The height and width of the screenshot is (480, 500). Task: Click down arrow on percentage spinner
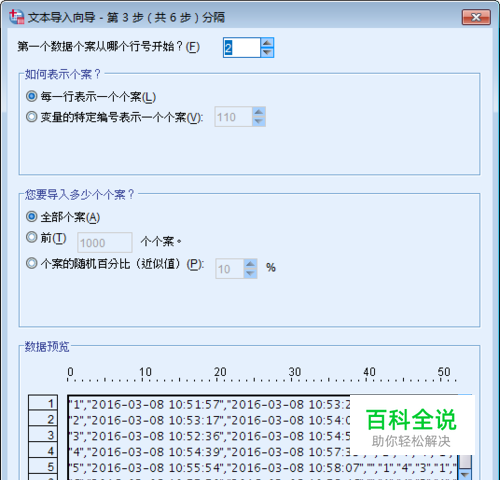pos(250,274)
